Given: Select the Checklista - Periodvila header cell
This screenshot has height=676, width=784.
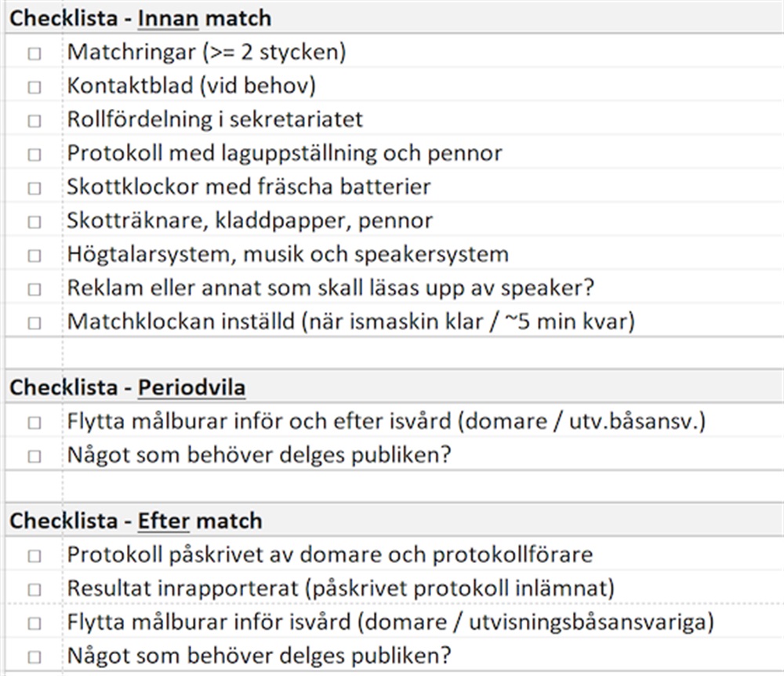Looking at the screenshot, I should pyautogui.click(x=394, y=387).
